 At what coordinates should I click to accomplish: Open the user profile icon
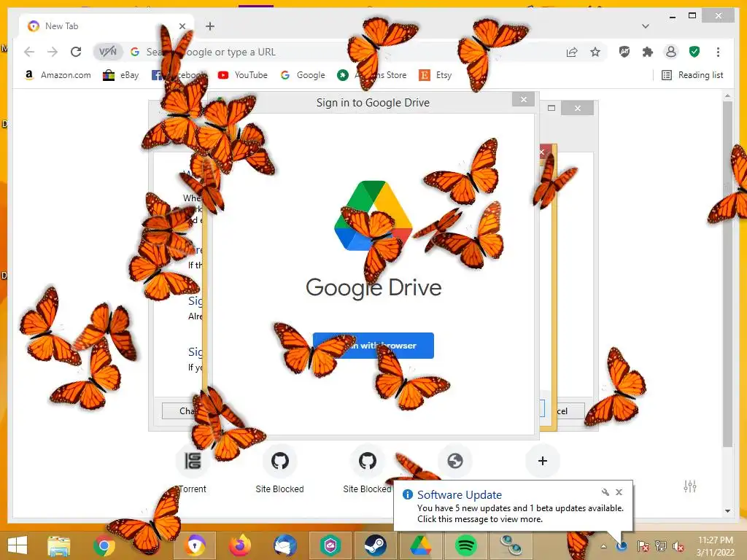coord(671,52)
